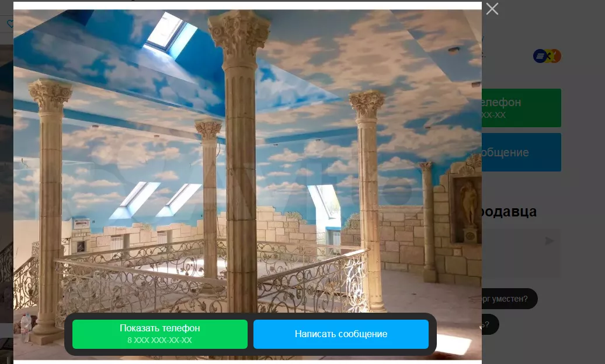605x364 pixels.
Task: Click the "продавца" heading in the sidebar
Action: 508,211
